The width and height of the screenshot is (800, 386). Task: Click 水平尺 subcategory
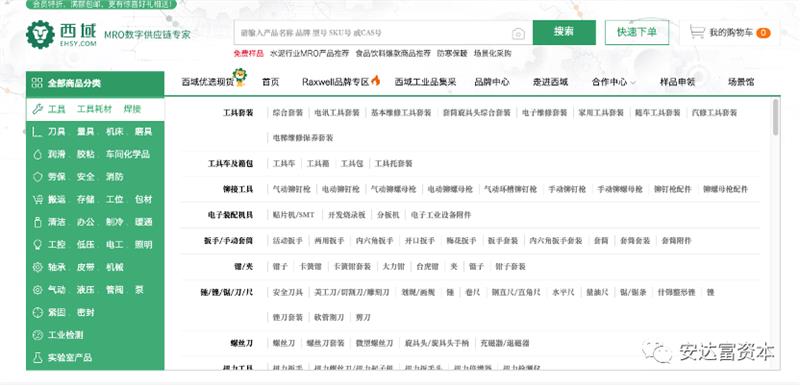[x=563, y=293]
